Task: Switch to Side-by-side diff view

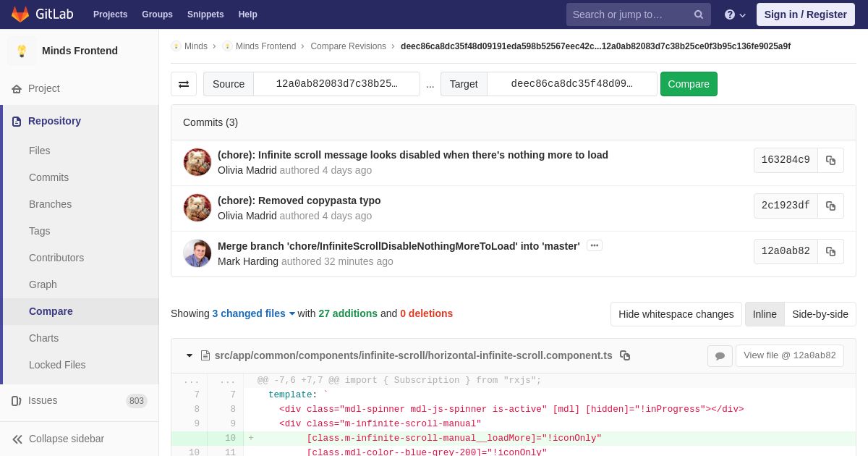Action: 820,314
